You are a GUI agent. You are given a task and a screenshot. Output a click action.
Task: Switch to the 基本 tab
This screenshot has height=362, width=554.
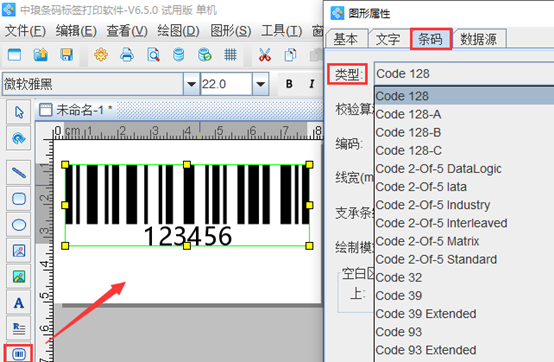(x=346, y=38)
